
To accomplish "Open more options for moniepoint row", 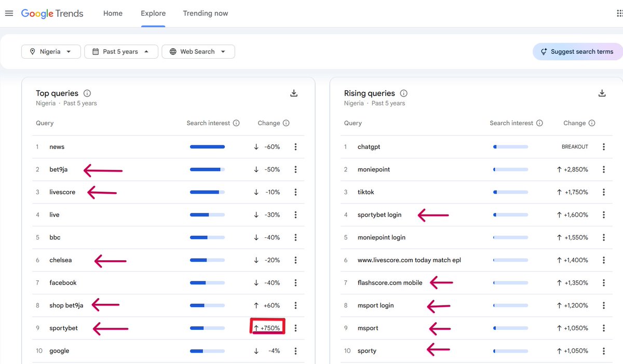I will click(x=604, y=169).
